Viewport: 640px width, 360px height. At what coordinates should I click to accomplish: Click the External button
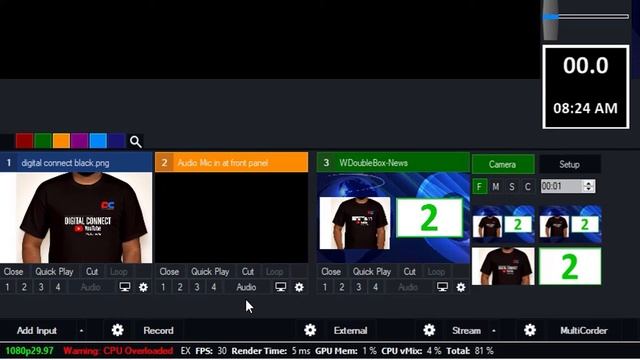pyautogui.click(x=350, y=331)
